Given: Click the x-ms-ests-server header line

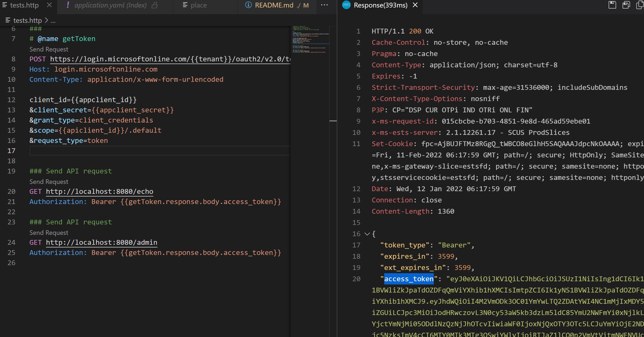Looking at the screenshot, I should pyautogui.click(x=471, y=132).
